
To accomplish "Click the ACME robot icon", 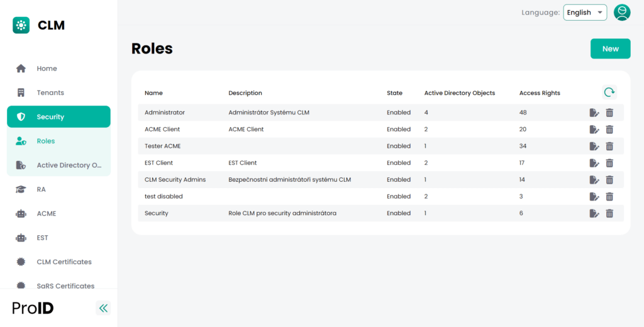I will [x=21, y=214].
